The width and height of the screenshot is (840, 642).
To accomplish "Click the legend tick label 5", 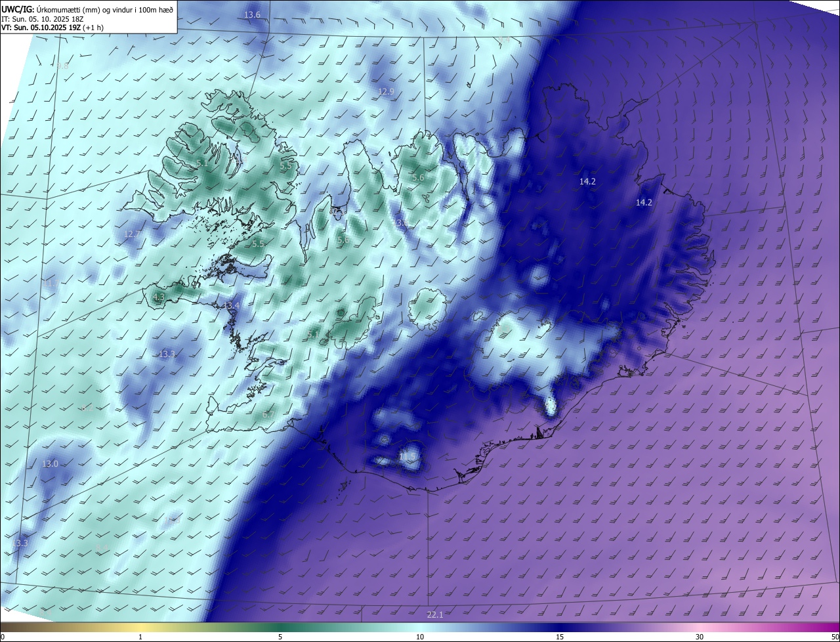I will pos(280,637).
